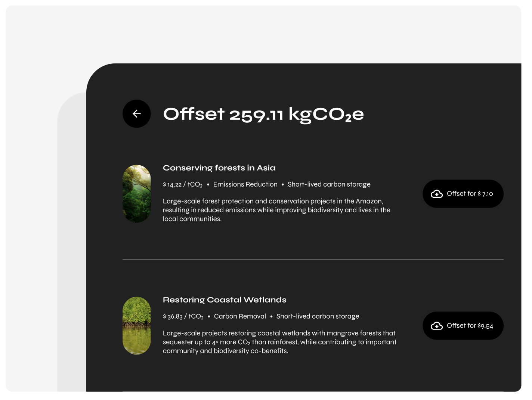
Task: Select the Carbon Removal tag
Action: click(240, 316)
